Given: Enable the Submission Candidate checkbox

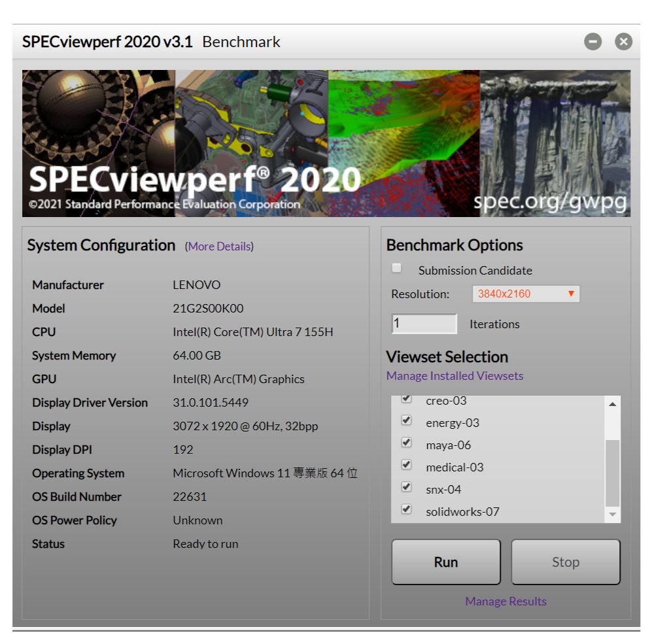Looking at the screenshot, I should pos(397,268).
